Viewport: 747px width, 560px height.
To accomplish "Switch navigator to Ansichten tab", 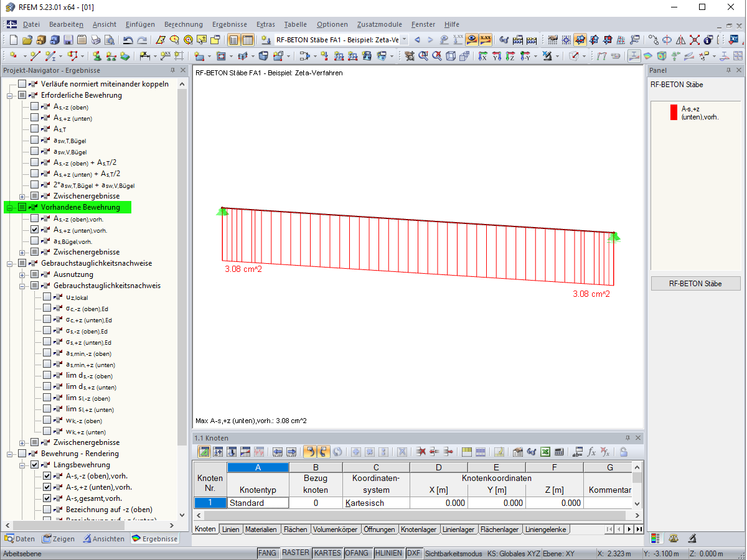I will (x=104, y=539).
